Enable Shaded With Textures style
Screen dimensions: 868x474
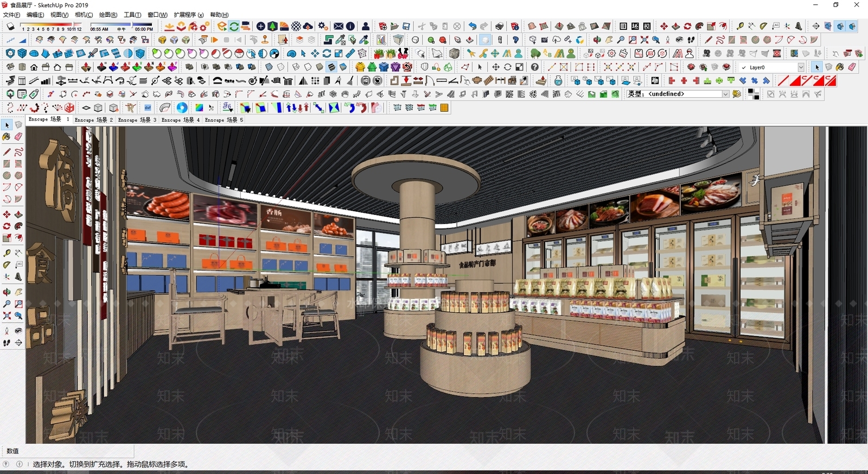click(x=331, y=67)
